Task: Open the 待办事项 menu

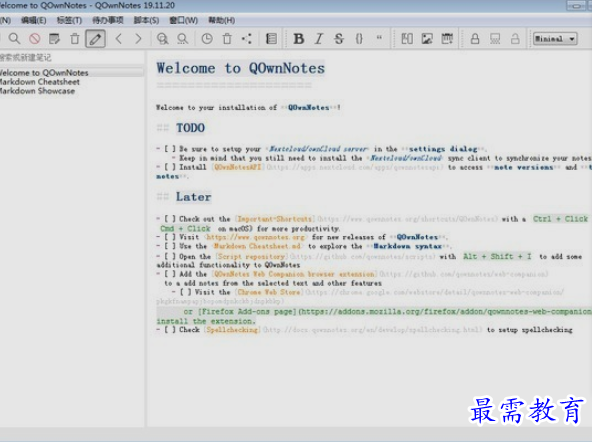Action: coord(108,20)
